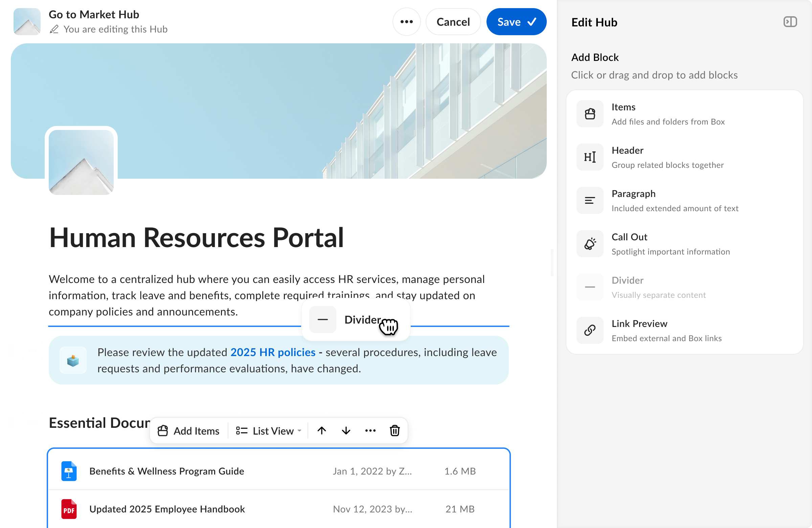Insert a Paragraph block
This screenshot has height=528, width=812.
tap(684, 200)
